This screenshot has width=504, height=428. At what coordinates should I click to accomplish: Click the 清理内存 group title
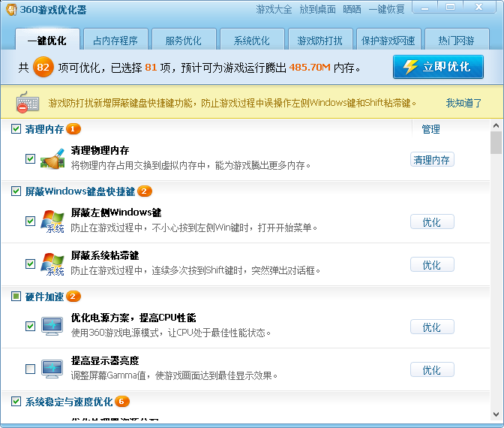click(44, 129)
